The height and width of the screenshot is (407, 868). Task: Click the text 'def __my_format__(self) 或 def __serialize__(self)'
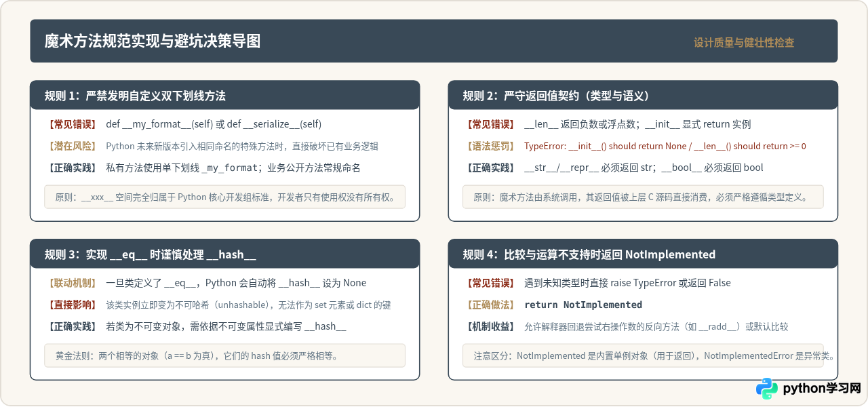[x=214, y=124]
